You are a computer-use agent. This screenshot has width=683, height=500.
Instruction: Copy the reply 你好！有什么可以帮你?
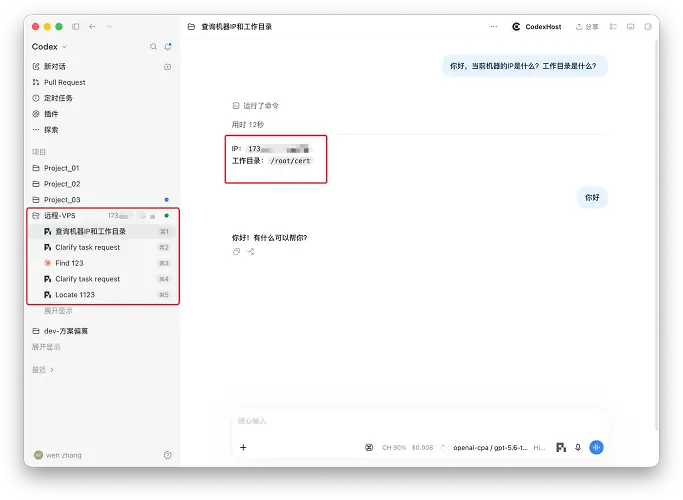236,251
